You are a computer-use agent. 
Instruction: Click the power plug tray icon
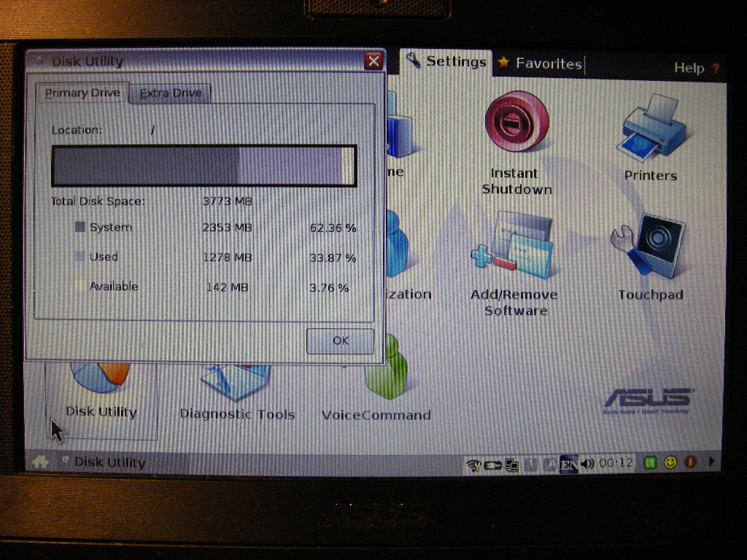(x=492, y=464)
